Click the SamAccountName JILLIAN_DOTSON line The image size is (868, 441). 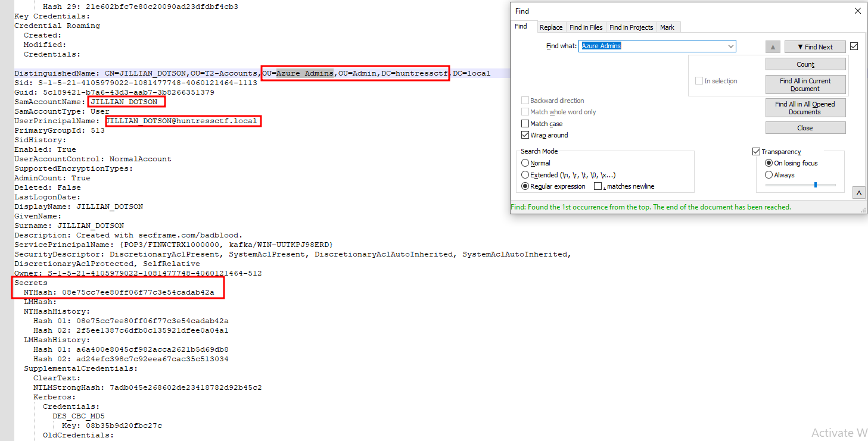click(86, 102)
